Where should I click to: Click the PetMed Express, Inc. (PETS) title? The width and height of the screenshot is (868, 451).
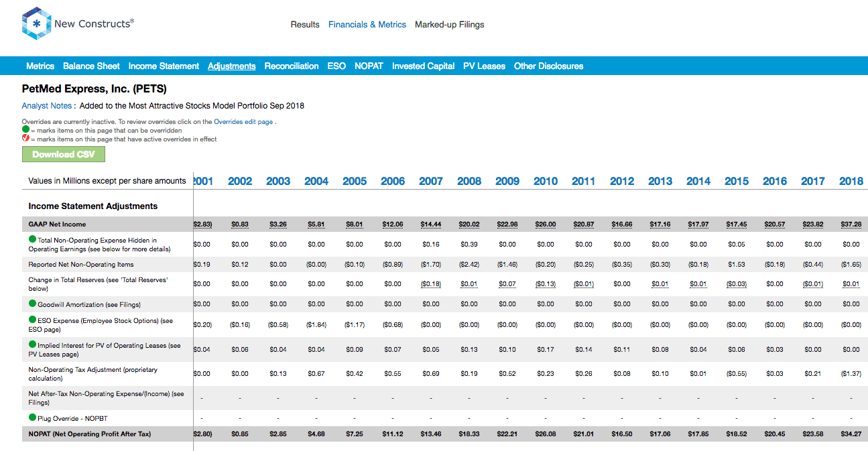coord(94,88)
